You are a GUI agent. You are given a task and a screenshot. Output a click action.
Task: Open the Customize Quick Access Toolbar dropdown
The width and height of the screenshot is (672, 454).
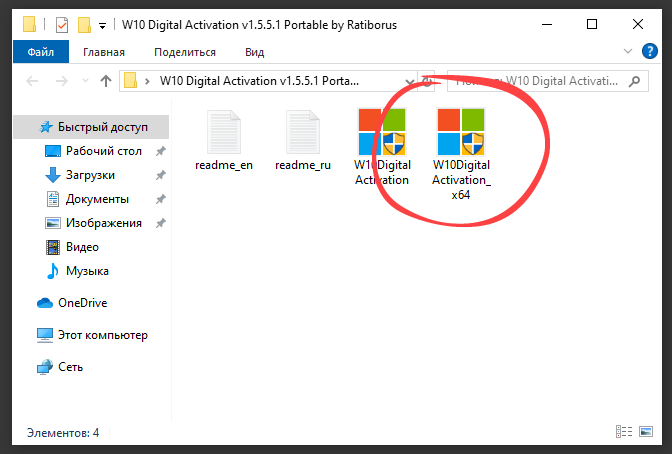(x=102, y=23)
